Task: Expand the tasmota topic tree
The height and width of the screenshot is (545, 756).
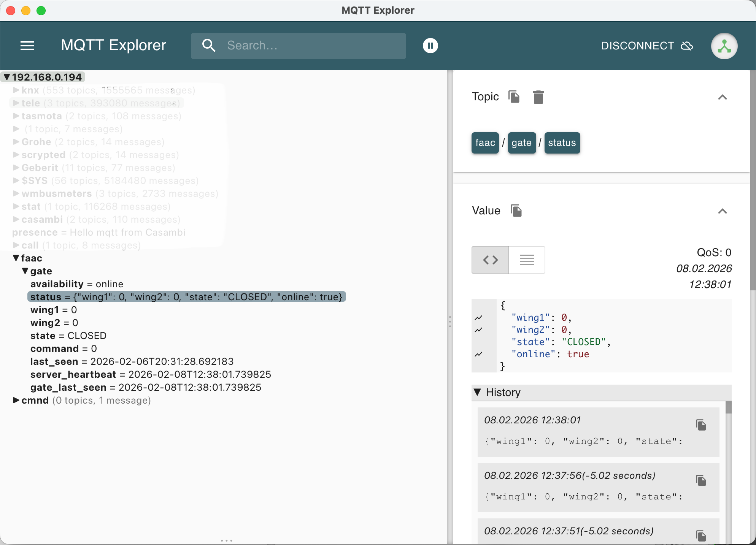Action: (16, 116)
